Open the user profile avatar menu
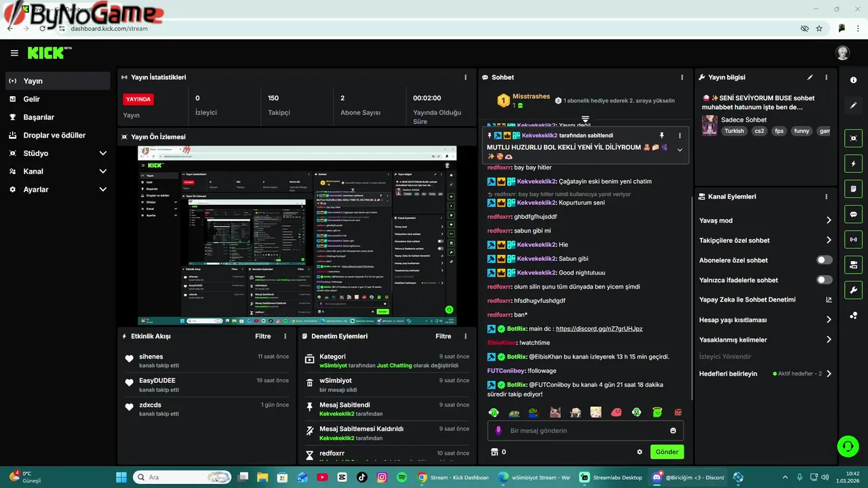The width and height of the screenshot is (868, 488). pyautogui.click(x=842, y=53)
